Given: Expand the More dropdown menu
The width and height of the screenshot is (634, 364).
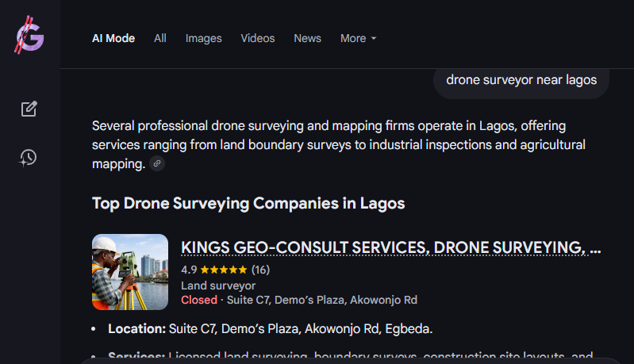Looking at the screenshot, I should pos(358,38).
